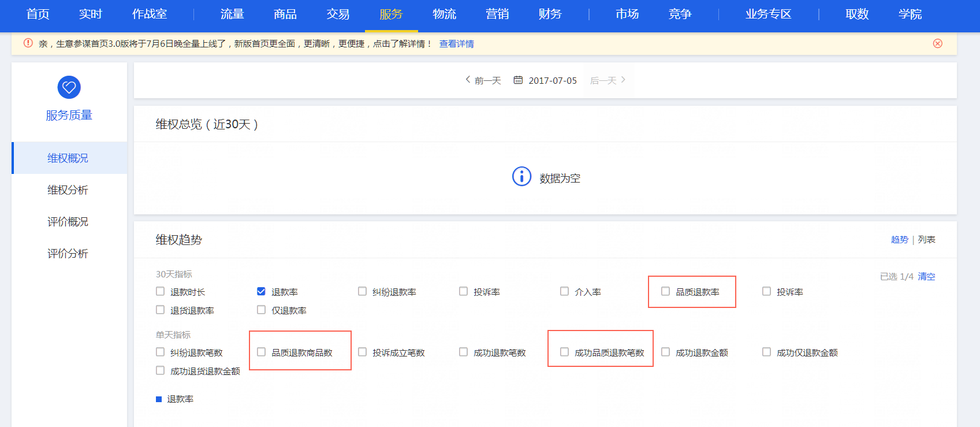The width and height of the screenshot is (980, 427).
Task: Click the 数据为空 info icon
Action: [521, 177]
